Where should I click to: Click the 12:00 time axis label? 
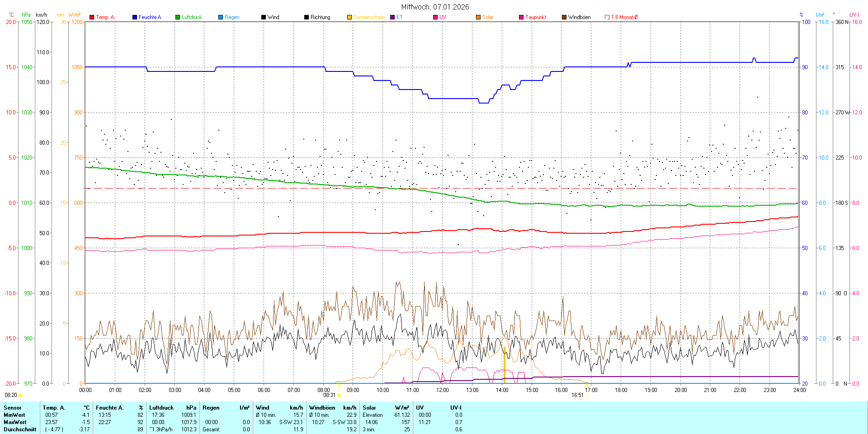(x=442, y=390)
